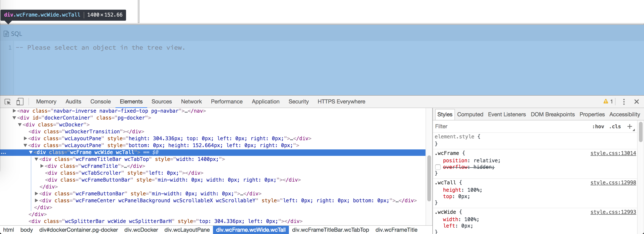The width and height of the screenshot is (644, 234).
Task: Enable the overflow hidden property checkbox
Action: 438,167
